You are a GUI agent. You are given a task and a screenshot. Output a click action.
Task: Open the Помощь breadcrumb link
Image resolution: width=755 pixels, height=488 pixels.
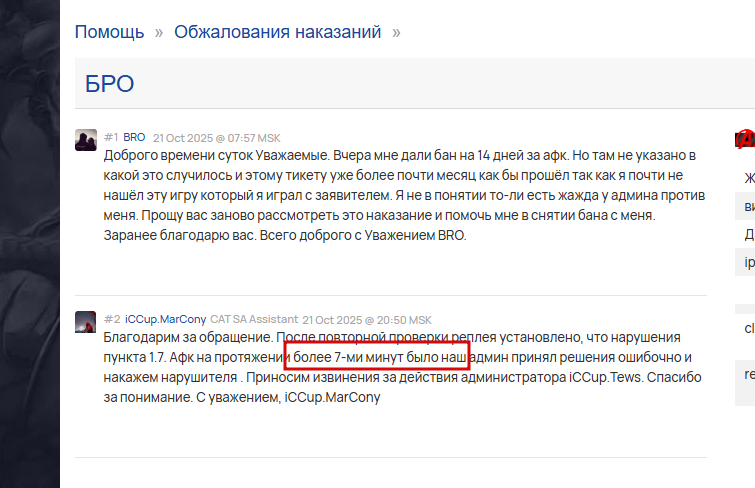pos(109,32)
